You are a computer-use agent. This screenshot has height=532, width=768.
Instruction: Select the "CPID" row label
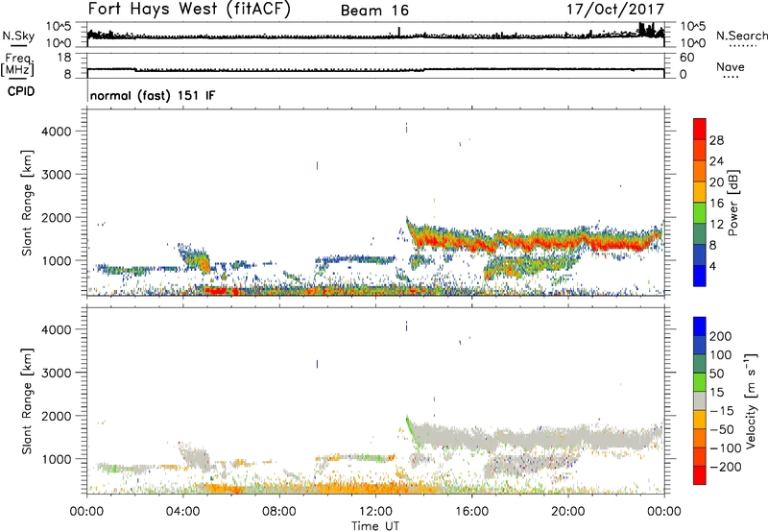coord(21,91)
